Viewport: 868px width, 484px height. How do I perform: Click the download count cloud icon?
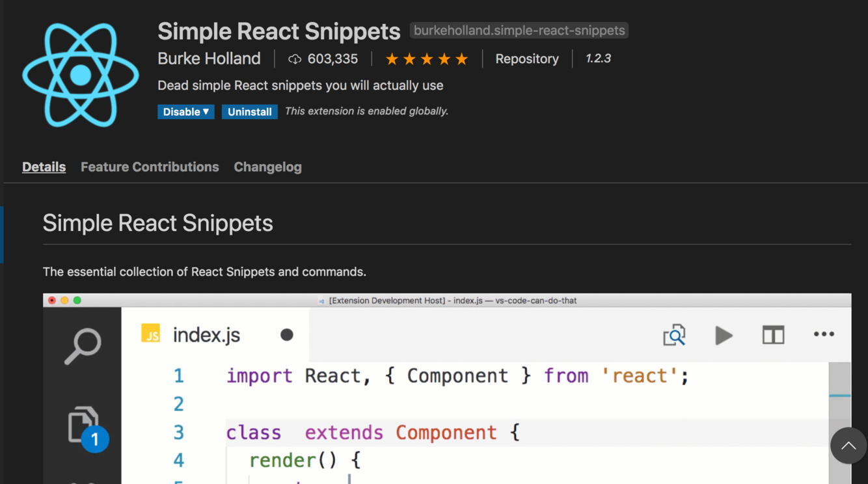click(x=295, y=59)
